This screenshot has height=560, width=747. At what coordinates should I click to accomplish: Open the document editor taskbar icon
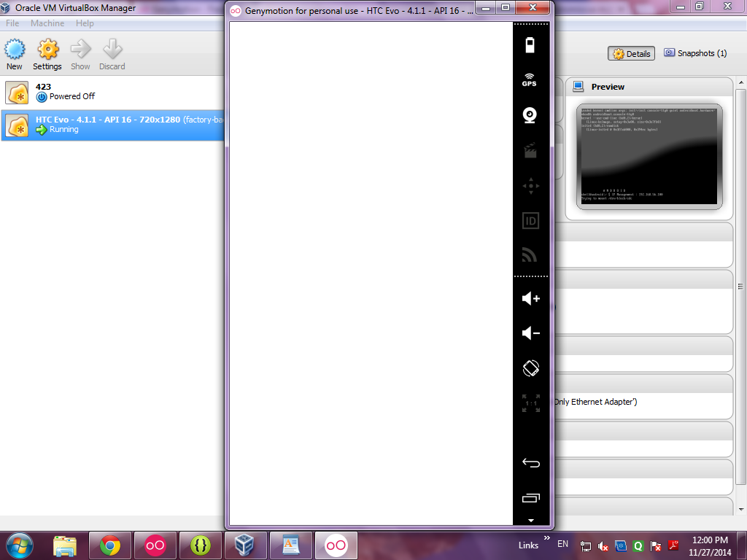pos(290,545)
